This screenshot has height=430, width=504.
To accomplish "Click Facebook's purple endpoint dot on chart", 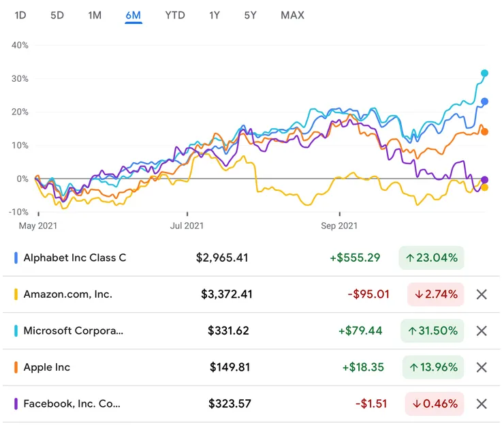I will pos(485,180).
